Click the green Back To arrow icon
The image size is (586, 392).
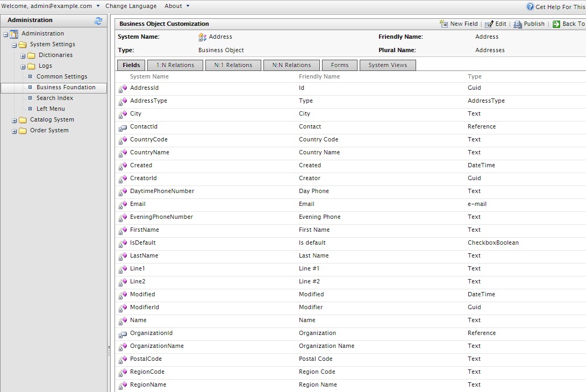point(556,24)
